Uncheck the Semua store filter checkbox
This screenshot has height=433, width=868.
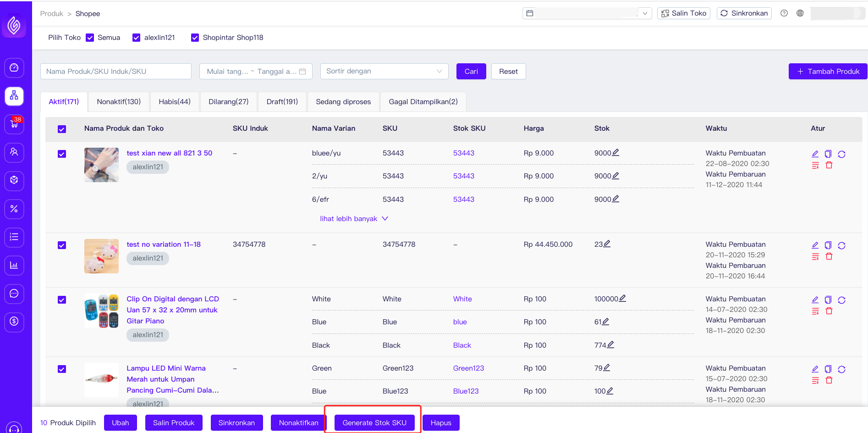(90, 37)
